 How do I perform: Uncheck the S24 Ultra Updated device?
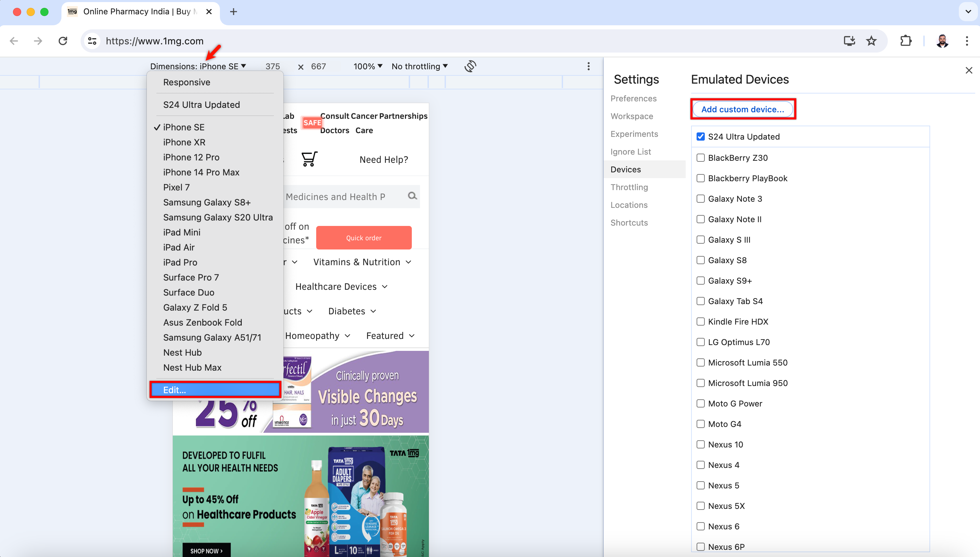click(x=700, y=136)
